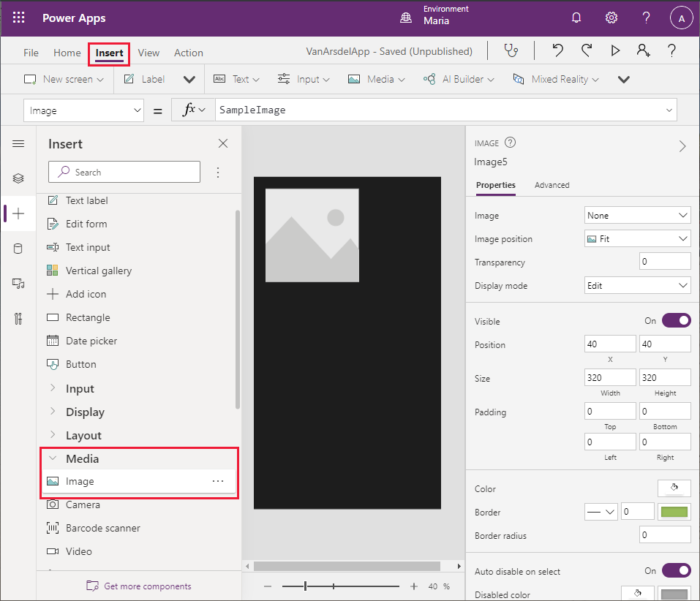Open the Data sources cylinder icon

pos(18,249)
